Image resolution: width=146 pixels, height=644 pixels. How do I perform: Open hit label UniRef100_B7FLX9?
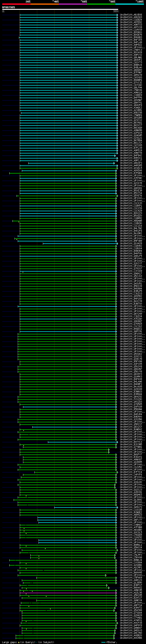pos(131,148)
